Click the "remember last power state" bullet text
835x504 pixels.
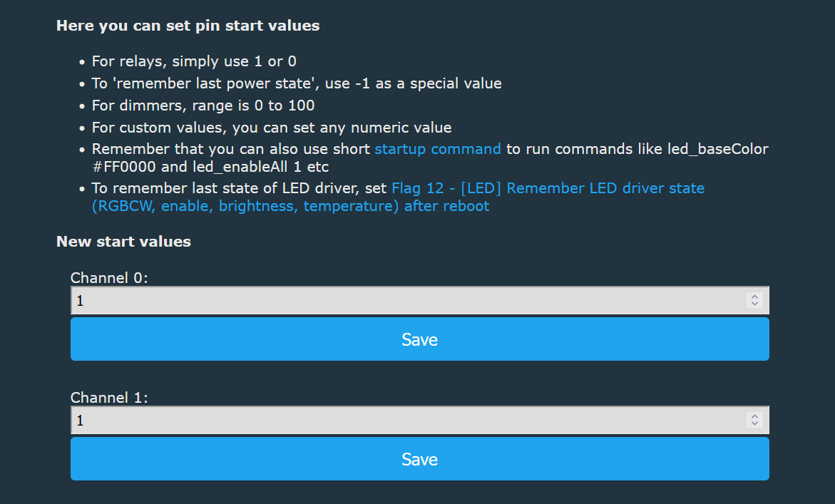[296, 83]
